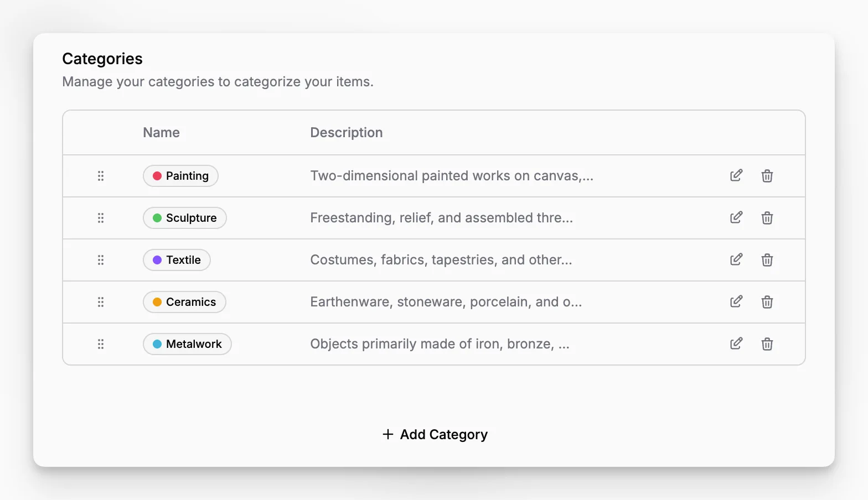Edit the Textile category

736,260
